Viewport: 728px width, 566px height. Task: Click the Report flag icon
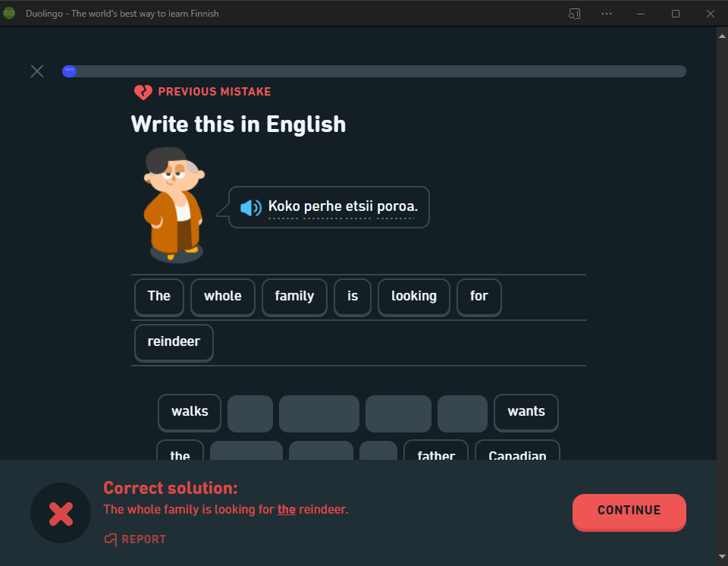click(x=111, y=539)
